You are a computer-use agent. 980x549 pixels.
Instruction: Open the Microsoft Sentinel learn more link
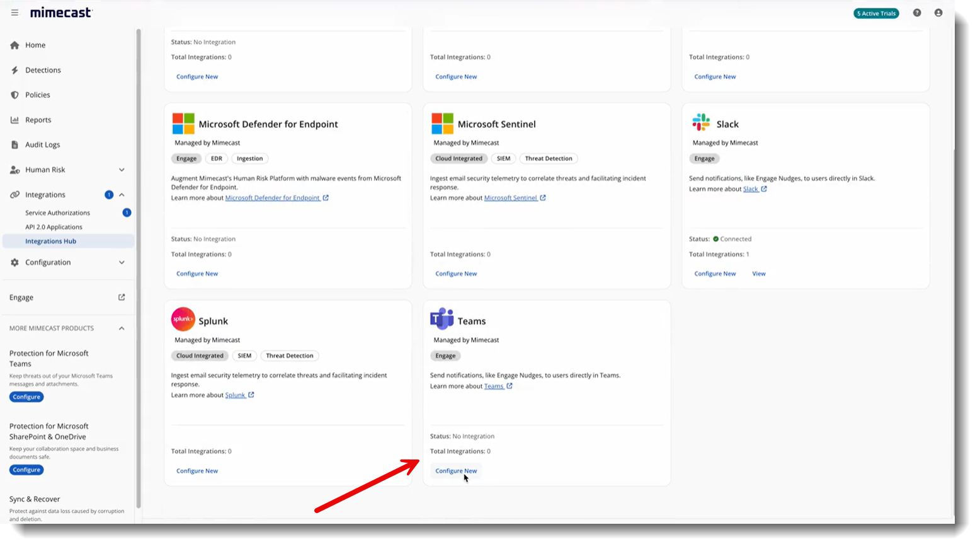(511, 197)
